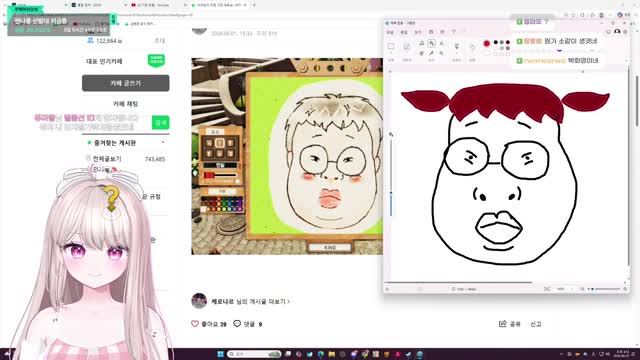The height and width of the screenshot is (360, 640).
Task: Select the Pencil tool in Paint
Action: click(x=422, y=43)
